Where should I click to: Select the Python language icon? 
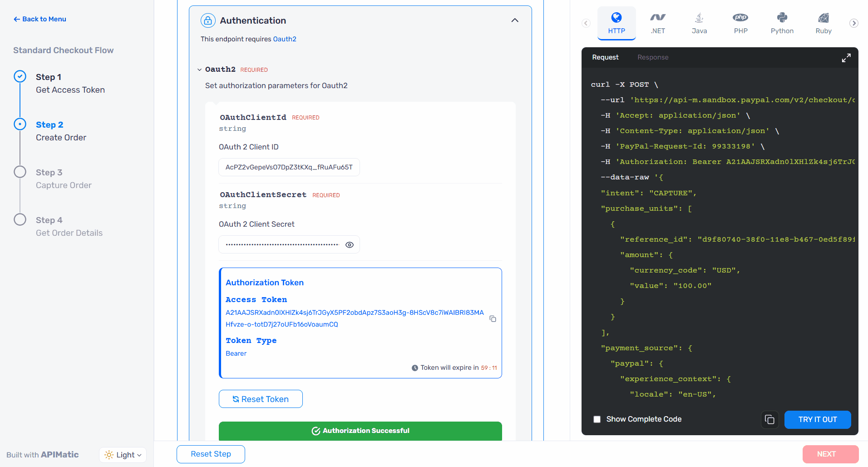pos(782,23)
